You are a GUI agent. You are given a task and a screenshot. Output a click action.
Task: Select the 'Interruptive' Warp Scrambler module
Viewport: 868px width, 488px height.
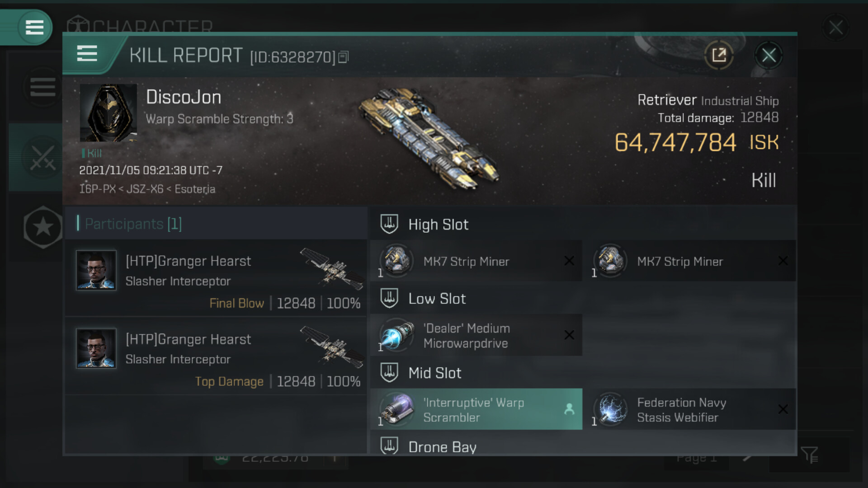click(476, 409)
